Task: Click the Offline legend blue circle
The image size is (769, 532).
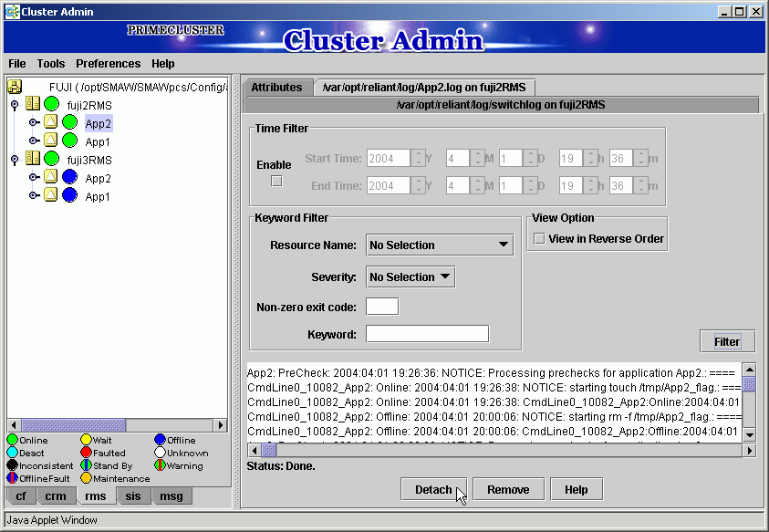Action: 160,440
